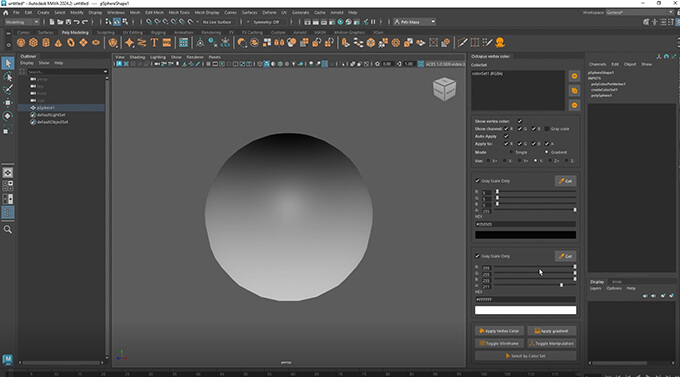
Task: Select the Gradient mode radio button
Action: 546,152
